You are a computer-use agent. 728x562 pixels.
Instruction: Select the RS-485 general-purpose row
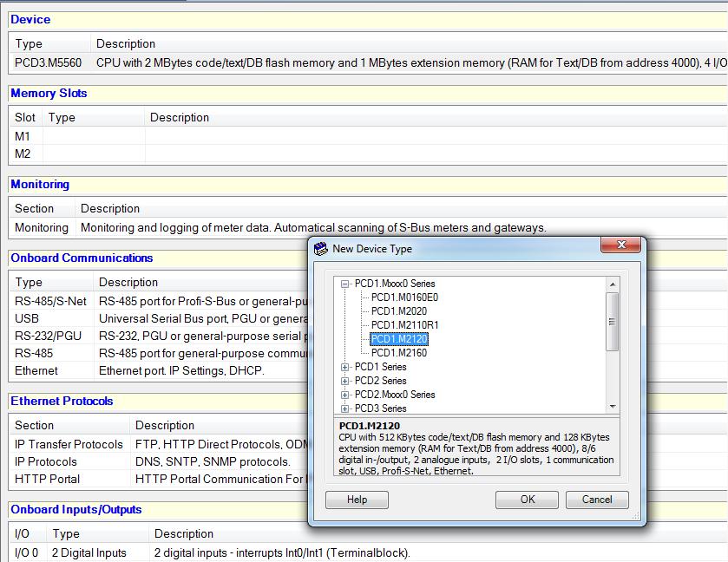coord(160,354)
